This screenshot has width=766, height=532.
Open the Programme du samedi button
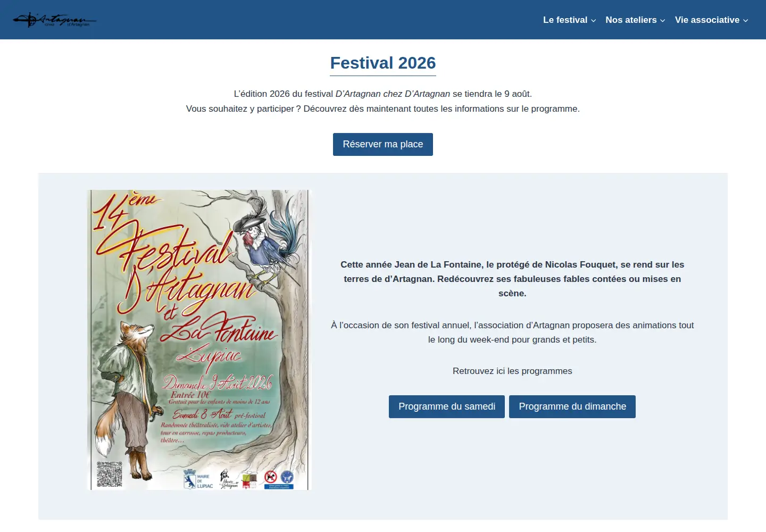click(447, 406)
